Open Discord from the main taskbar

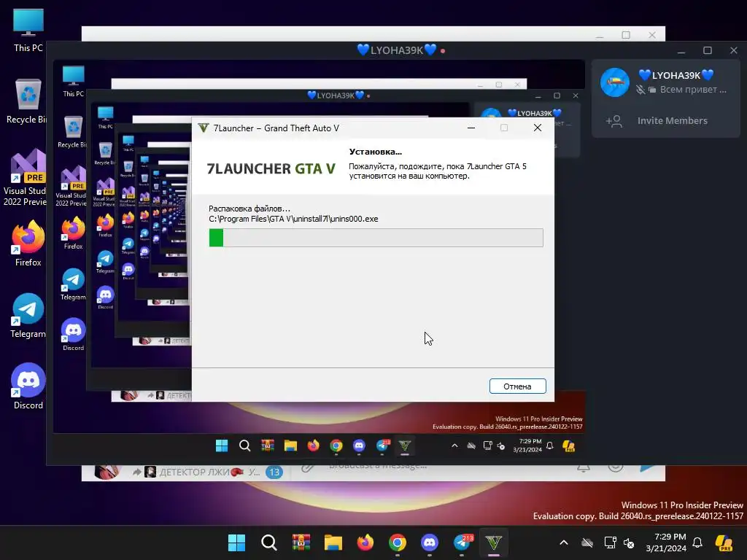(x=430, y=542)
